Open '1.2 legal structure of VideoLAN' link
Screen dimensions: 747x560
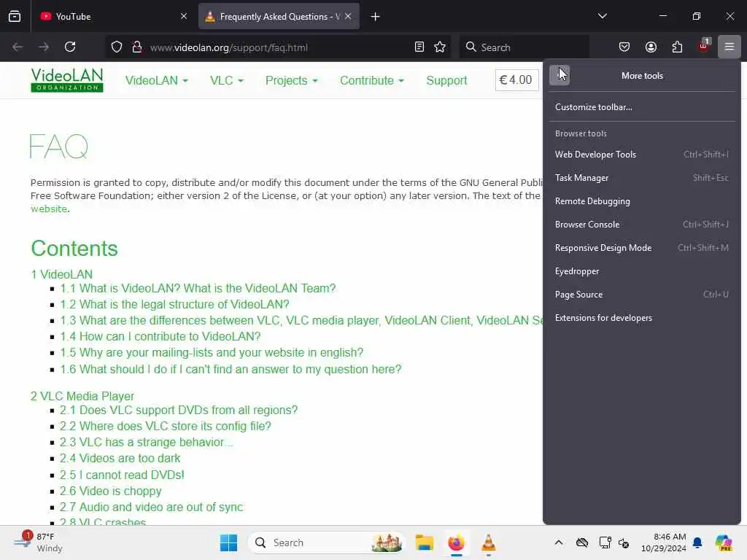[x=174, y=304]
